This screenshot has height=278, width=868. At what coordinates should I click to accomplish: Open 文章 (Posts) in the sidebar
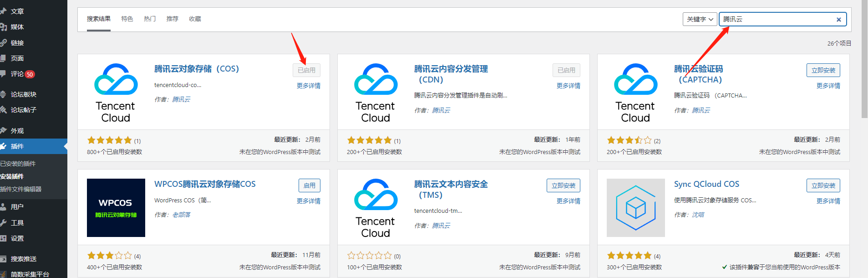17,11
